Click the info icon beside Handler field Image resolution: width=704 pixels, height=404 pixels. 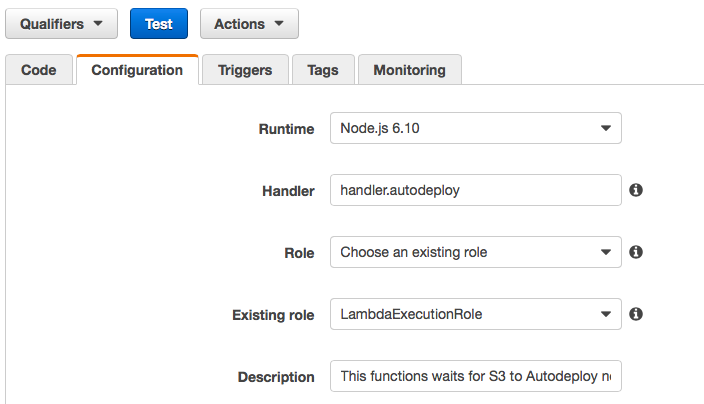click(636, 190)
